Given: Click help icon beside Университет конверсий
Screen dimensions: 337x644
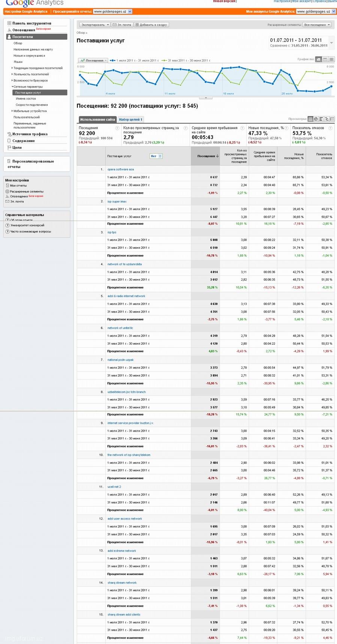Looking at the screenshot, I should coord(7,226).
